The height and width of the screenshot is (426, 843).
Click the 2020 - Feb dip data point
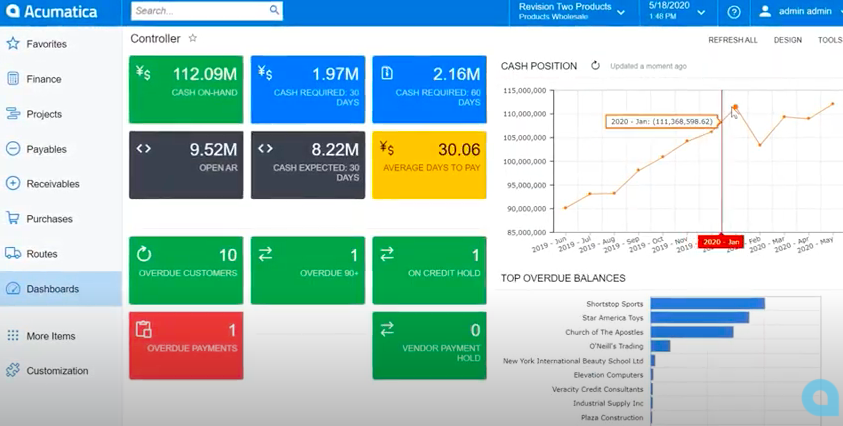(x=760, y=145)
